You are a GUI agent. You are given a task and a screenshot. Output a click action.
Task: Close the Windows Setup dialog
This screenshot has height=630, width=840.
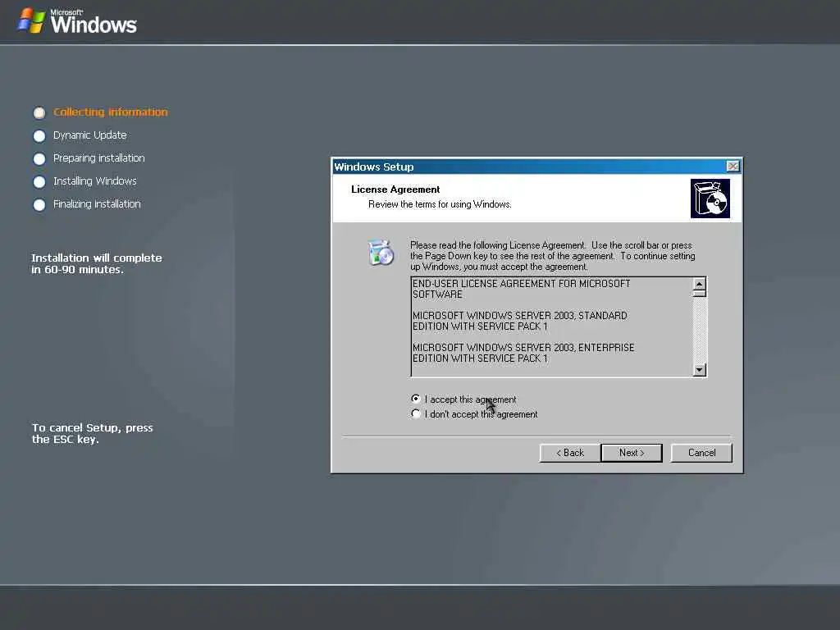(733, 167)
